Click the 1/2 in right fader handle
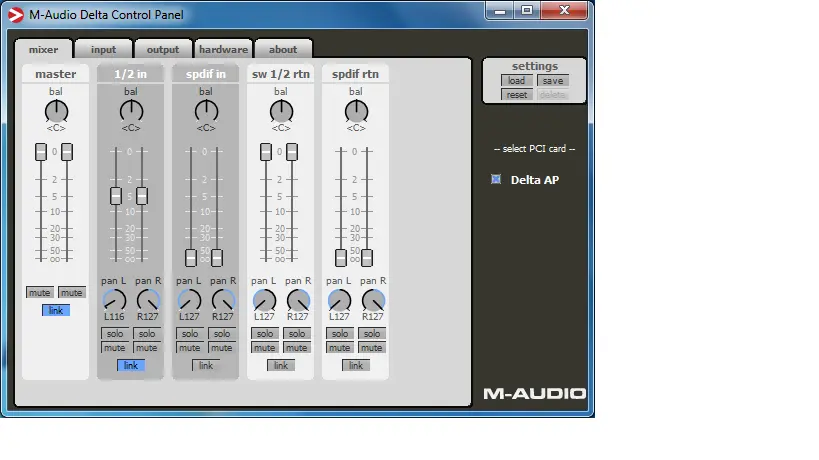Image resolution: width=819 pixels, height=460 pixels. (142, 196)
